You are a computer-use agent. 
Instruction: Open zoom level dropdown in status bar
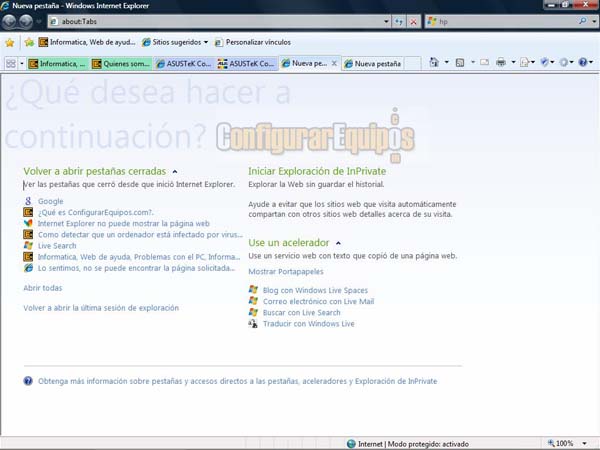(x=584, y=443)
